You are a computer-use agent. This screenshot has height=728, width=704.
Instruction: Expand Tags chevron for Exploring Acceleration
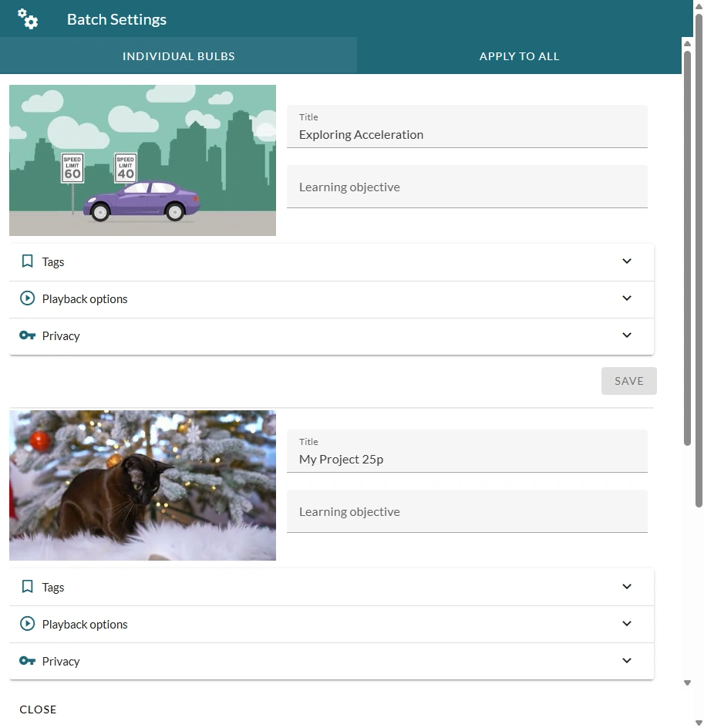coord(627,261)
